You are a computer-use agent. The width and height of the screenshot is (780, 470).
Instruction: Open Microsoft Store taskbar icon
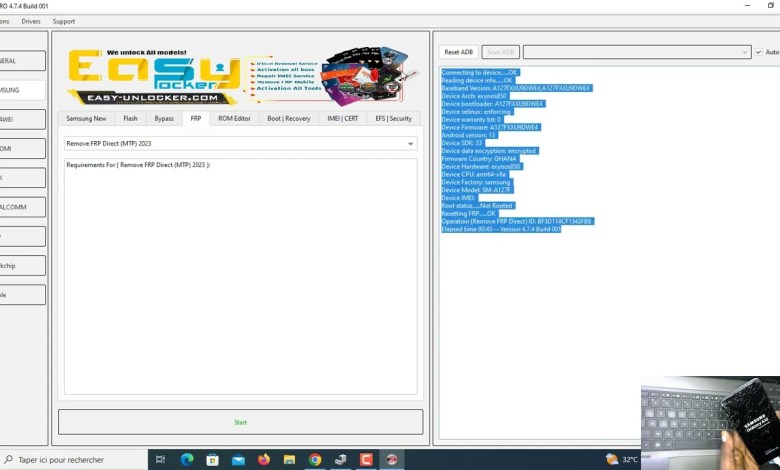point(212,460)
